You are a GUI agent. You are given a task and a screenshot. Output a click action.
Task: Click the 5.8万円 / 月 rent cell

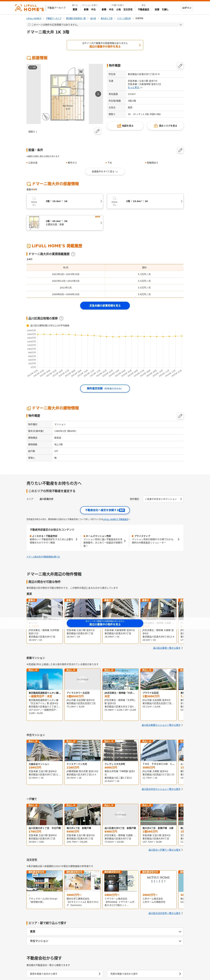pyautogui.click(x=144, y=294)
